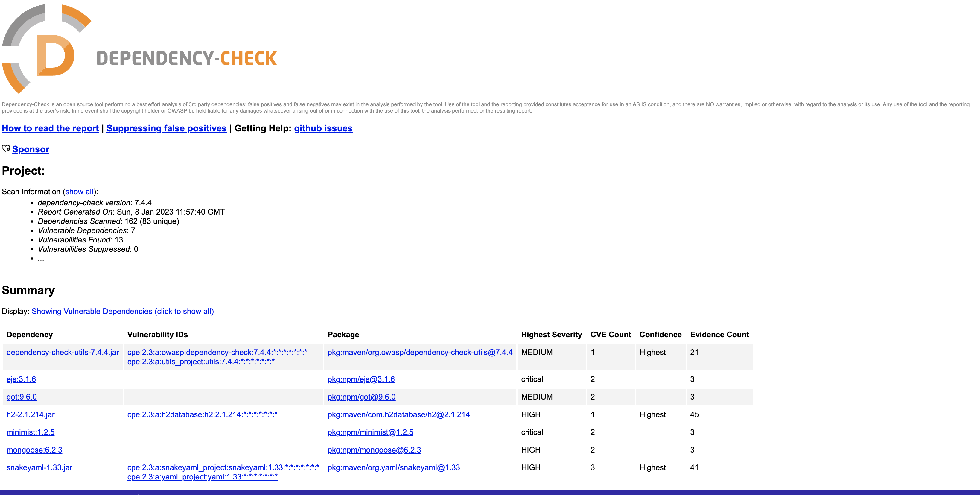Open h2-2.1.214.jar dependency entry
The width and height of the screenshot is (980, 495).
[x=31, y=414]
